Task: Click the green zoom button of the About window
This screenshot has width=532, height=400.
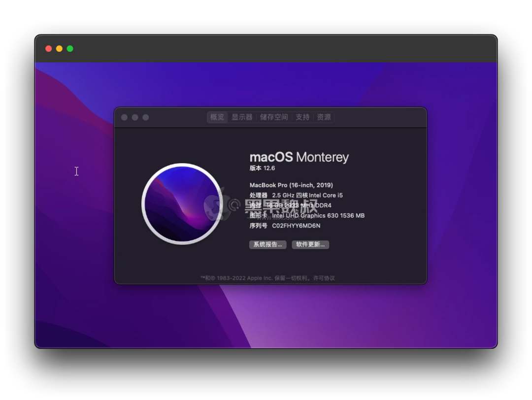Action: tap(145, 117)
